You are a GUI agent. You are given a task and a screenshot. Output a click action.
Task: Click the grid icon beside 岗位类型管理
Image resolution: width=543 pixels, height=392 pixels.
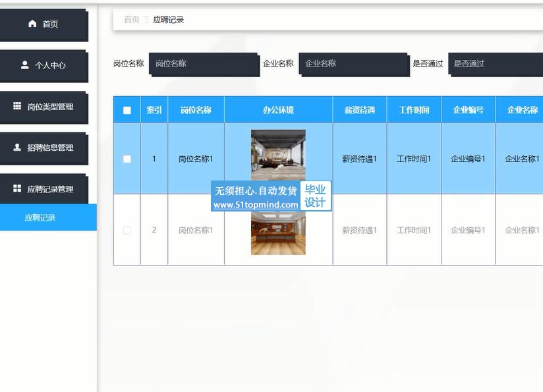pyautogui.click(x=17, y=106)
